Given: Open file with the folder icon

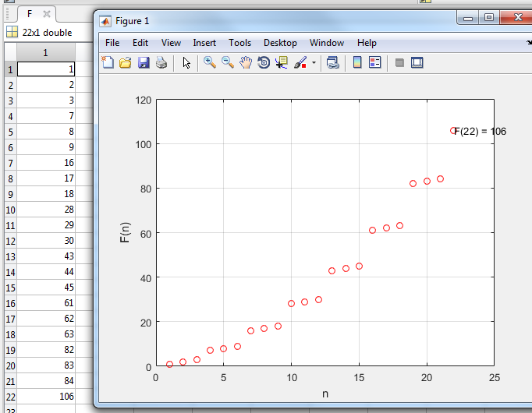Looking at the screenshot, I should coord(126,62).
